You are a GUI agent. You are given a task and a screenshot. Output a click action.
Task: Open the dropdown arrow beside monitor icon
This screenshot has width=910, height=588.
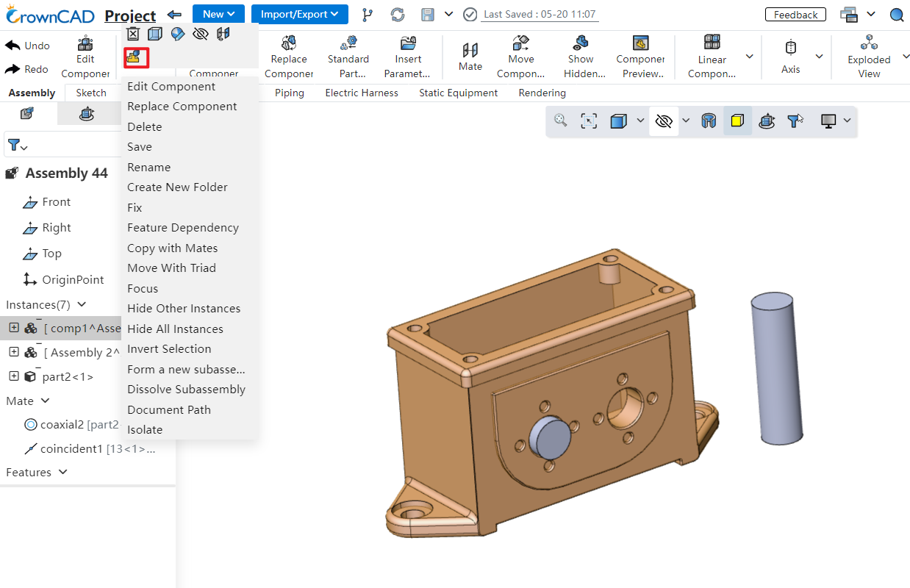coord(848,121)
